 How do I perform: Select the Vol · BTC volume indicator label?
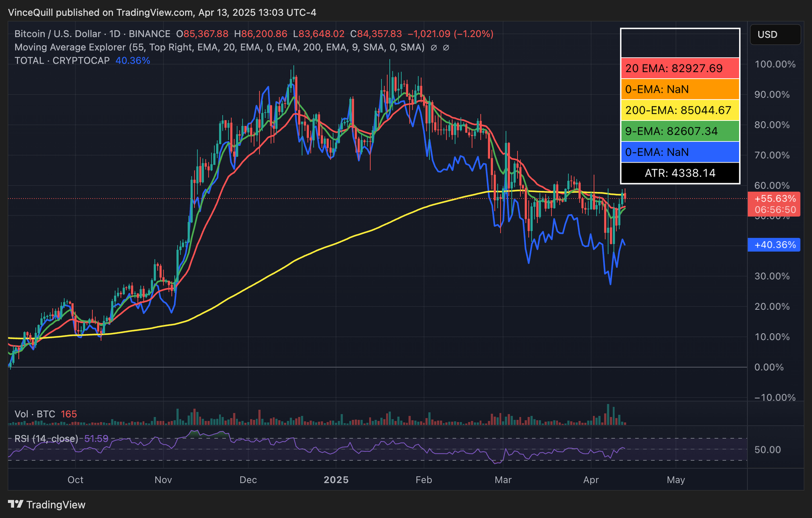coord(33,414)
